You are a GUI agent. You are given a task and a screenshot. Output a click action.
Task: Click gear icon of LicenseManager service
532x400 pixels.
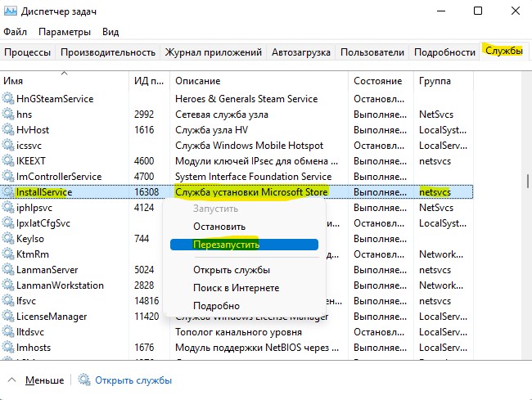pos(8,317)
